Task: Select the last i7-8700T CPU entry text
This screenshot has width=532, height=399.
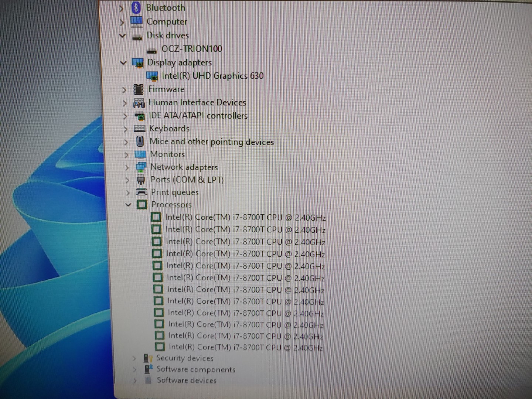Action: pos(246,347)
